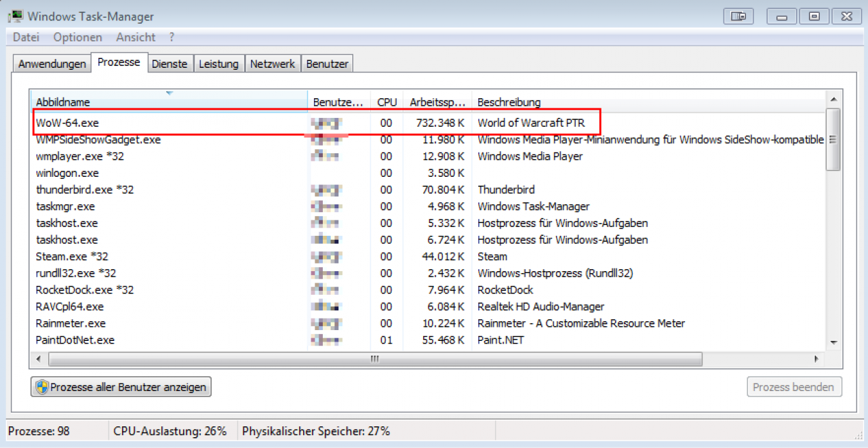Click the Prozess beenden button
The image size is (868, 448).
coord(794,387)
